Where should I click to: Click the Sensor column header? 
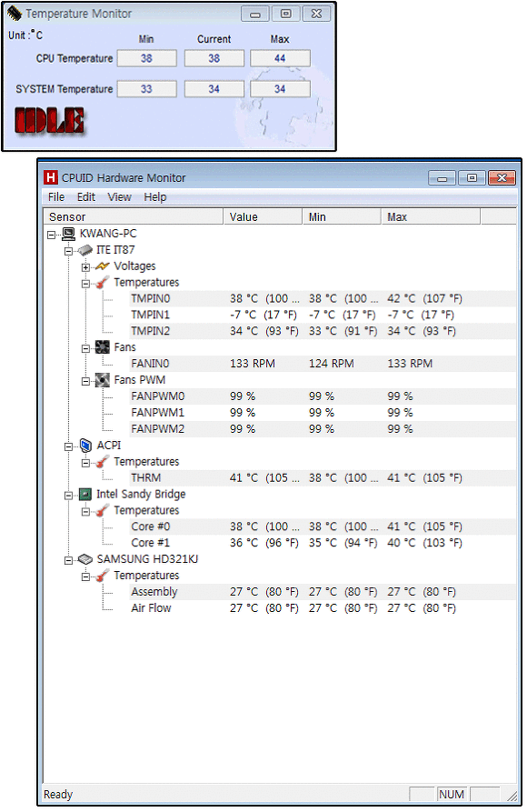133,217
